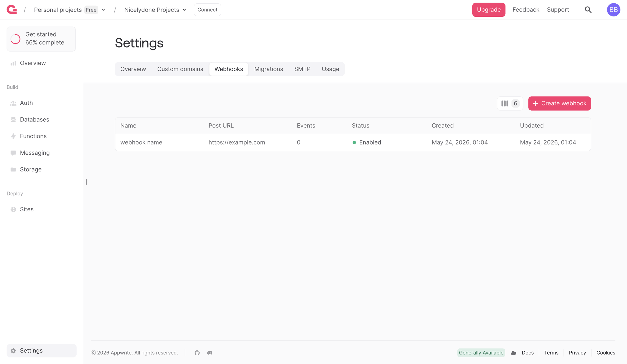
Task: Open the Feedback link
Action: click(x=526, y=10)
